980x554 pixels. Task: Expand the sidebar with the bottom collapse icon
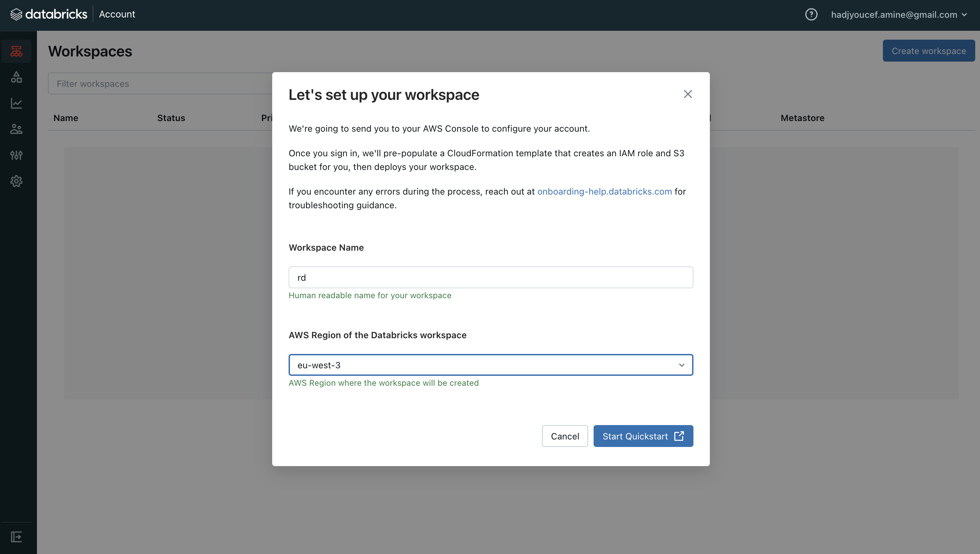(16, 537)
